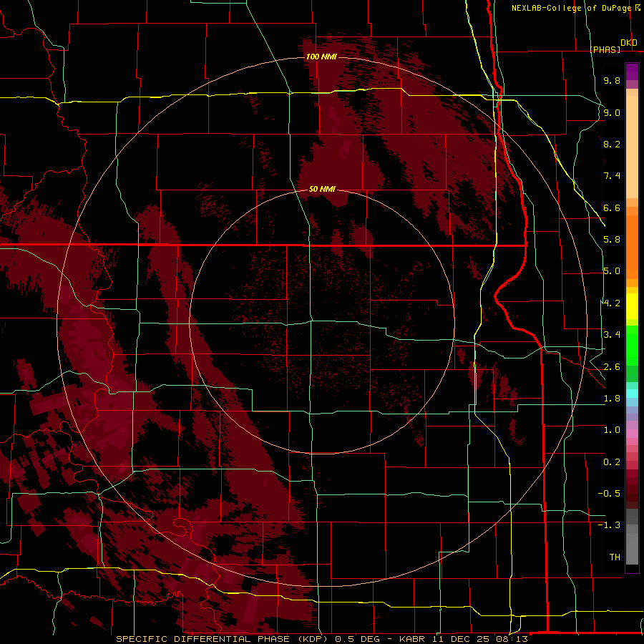Click the 7.4 value on the scale
Screen dimensions: 644x644
coord(612,176)
